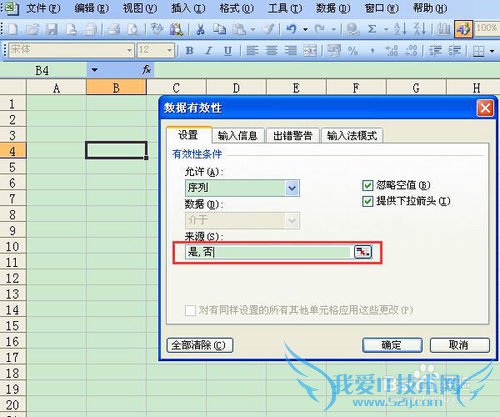This screenshot has height=417, width=500.
Task: Open the font size dropdown
Action: tap(170, 51)
